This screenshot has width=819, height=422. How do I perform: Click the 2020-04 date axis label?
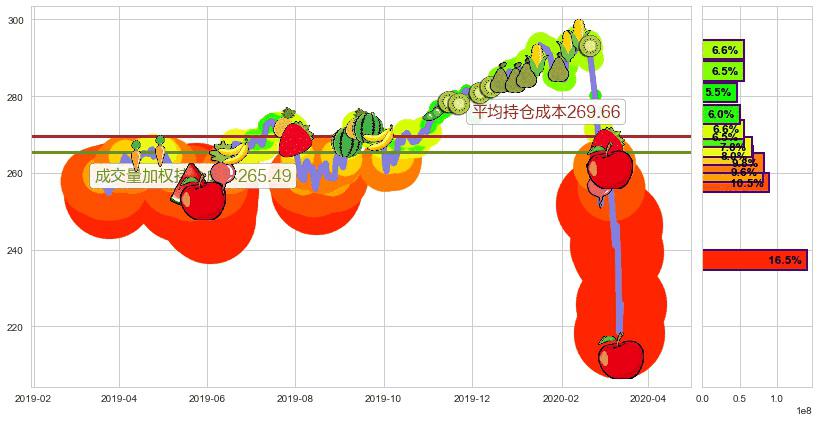647,397
